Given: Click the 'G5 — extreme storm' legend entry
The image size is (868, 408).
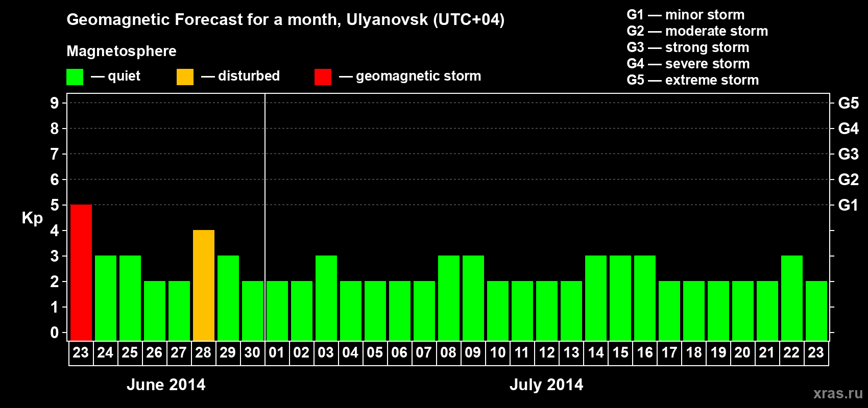Looking at the screenshot, I should click(693, 80).
